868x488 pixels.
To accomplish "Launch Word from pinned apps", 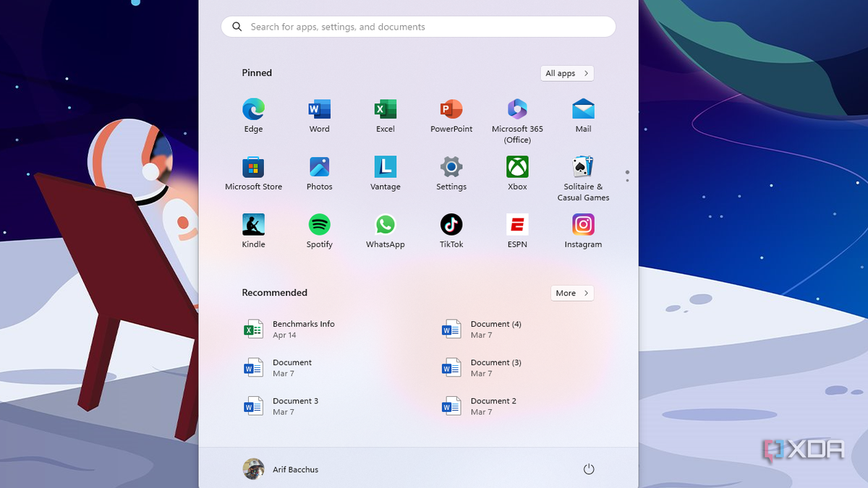I will coord(319,116).
